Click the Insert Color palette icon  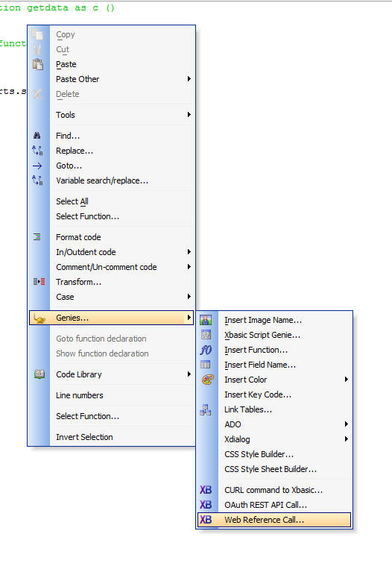click(207, 380)
